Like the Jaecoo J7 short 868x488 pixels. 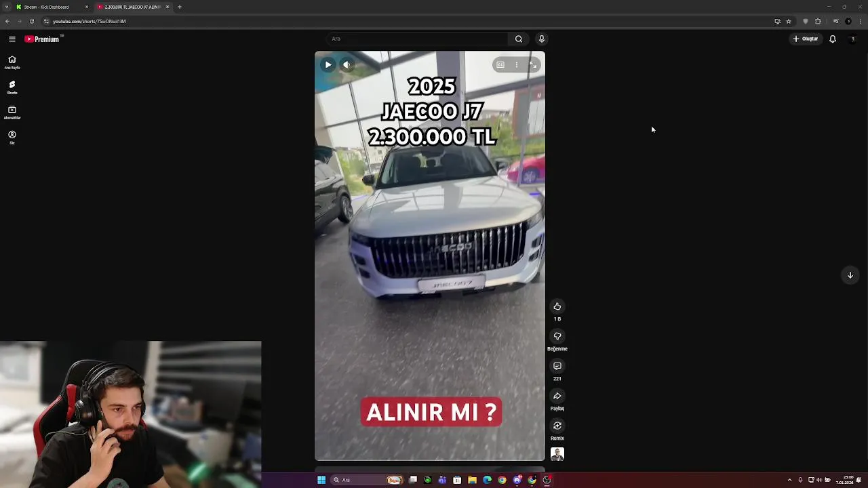557,306
